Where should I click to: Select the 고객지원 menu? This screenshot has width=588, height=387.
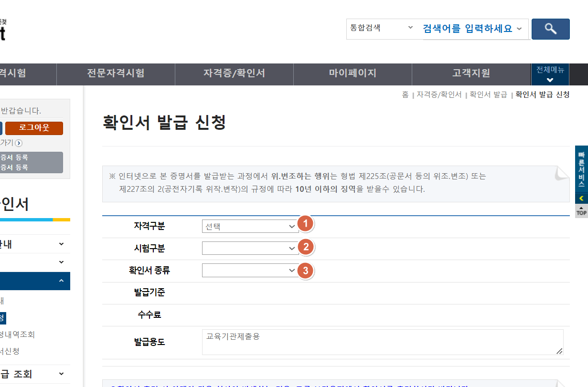click(x=470, y=74)
